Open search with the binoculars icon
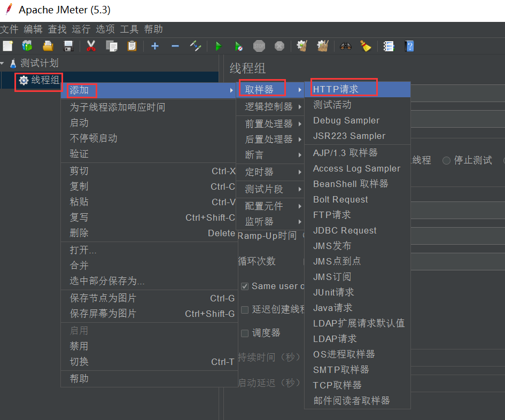 pos(345,46)
